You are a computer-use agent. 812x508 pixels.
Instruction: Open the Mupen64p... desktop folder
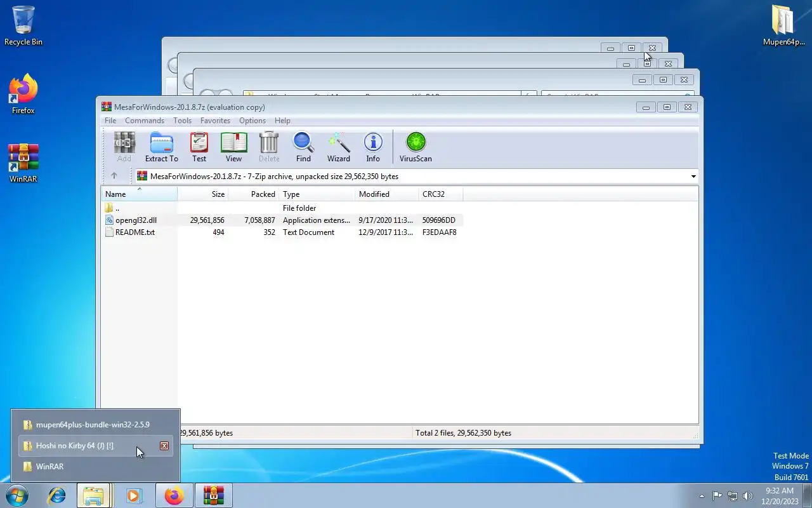[783, 25]
